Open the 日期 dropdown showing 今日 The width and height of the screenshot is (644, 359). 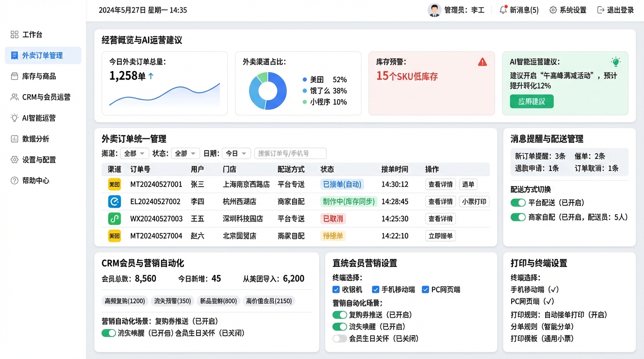[236, 153]
